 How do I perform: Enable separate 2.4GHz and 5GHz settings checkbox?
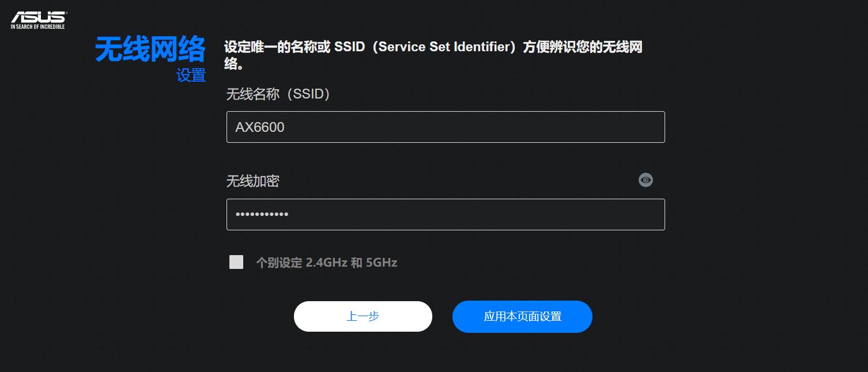pos(236,262)
